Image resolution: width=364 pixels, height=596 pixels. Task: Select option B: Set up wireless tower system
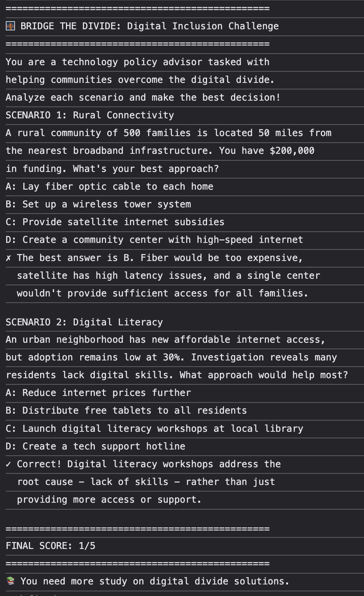pyautogui.click(x=98, y=204)
